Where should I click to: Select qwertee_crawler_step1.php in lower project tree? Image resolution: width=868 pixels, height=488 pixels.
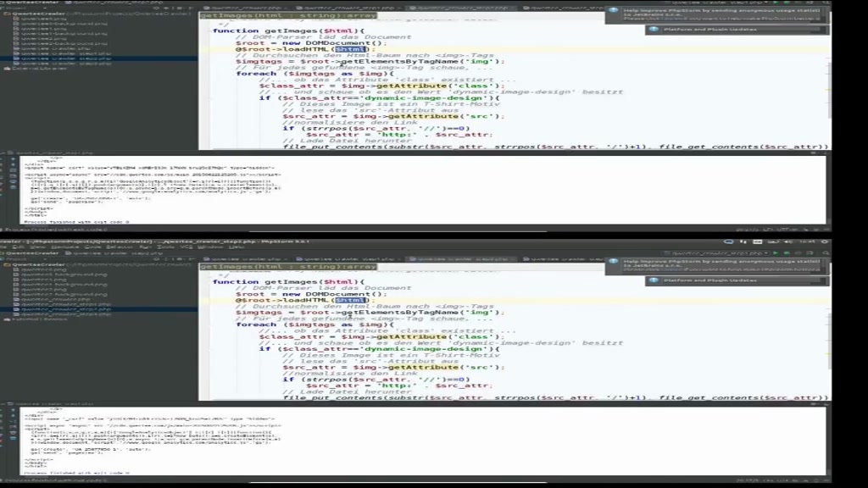click(61, 304)
